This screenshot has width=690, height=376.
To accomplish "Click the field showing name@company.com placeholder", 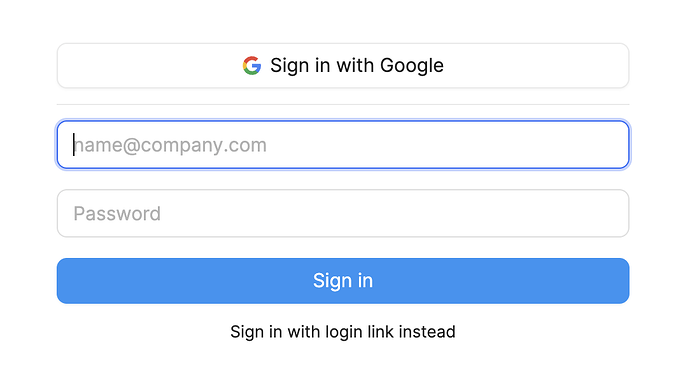I will pyautogui.click(x=343, y=145).
